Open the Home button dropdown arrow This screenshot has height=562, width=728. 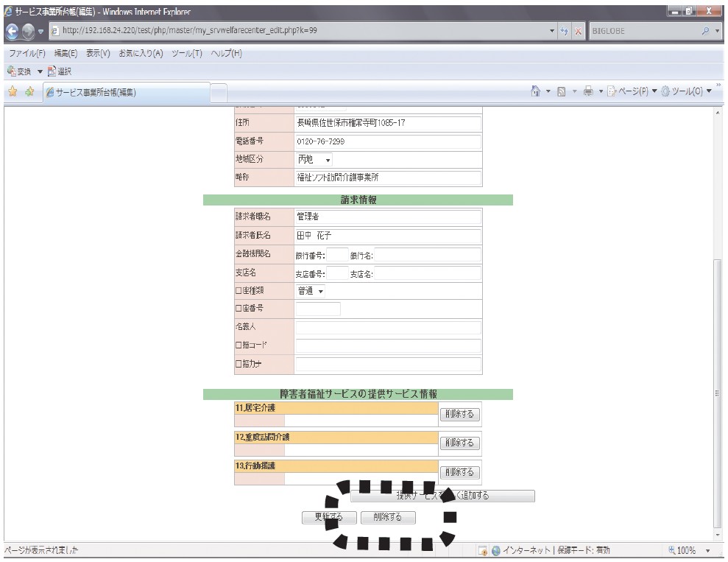(x=548, y=91)
